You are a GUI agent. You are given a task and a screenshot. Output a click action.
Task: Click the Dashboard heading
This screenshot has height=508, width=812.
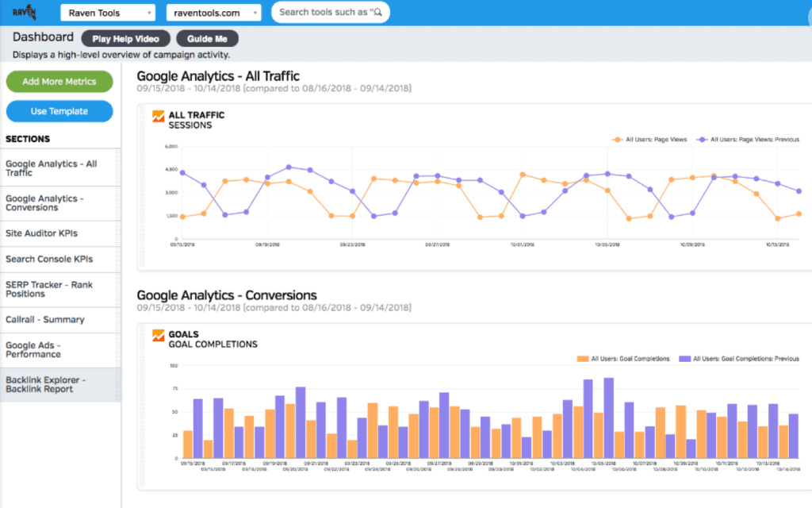click(x=43, y=37)
